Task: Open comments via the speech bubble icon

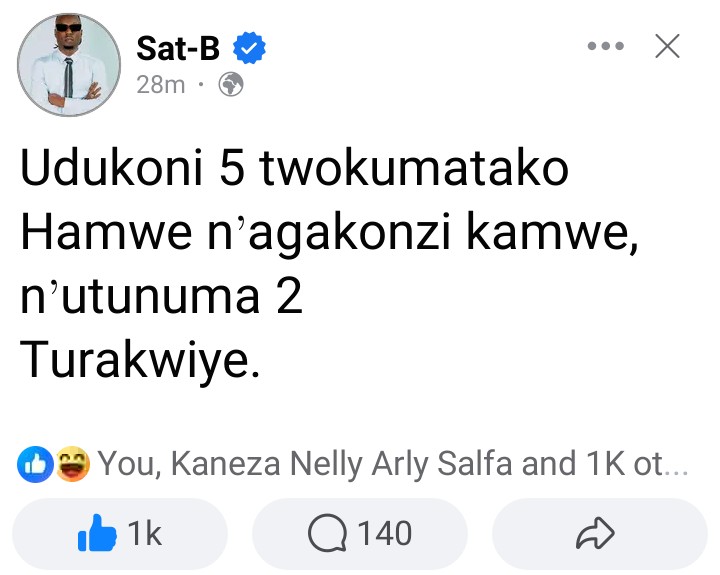Action: click(327, 534)
